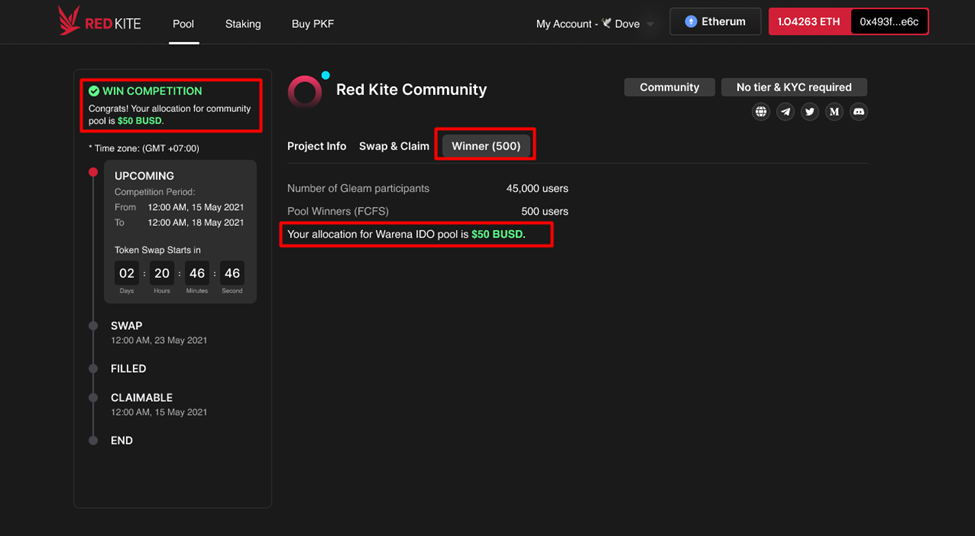The width and height of the screenshot is (975, 536).
Task: Click the Warena IDO pool allocation text
Action: tap(406, 234)
